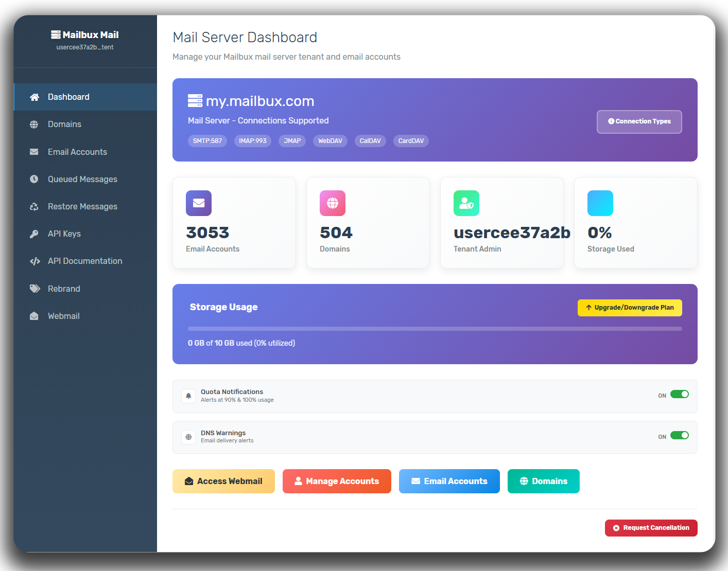This screenshot has height=571, width=728.
Task: Open Dashboard in the sidebar menu
Action: (x=85, y=97)
